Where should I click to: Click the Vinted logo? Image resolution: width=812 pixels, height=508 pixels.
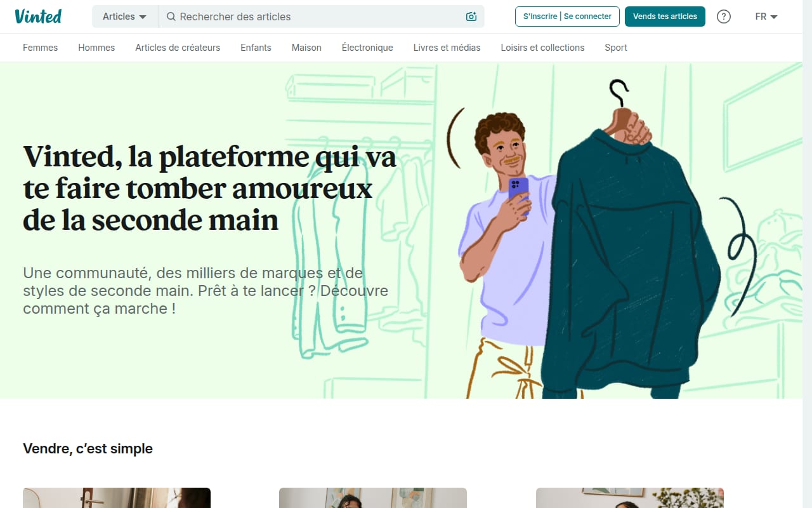tap(38, 17)
